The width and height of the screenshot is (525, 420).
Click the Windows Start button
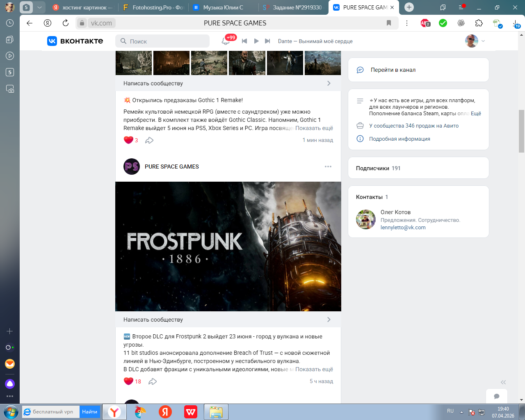pyautogui.click(x=10, y=412)
